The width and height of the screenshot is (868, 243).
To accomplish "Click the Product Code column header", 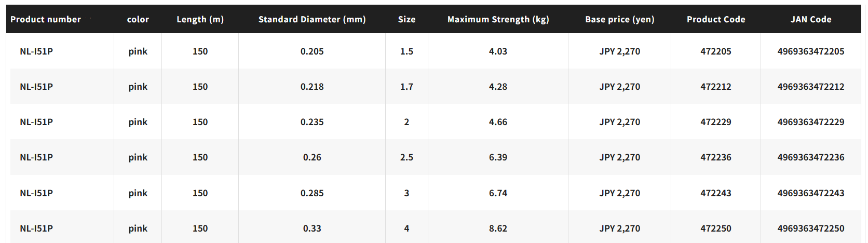I will click(715, 19).
